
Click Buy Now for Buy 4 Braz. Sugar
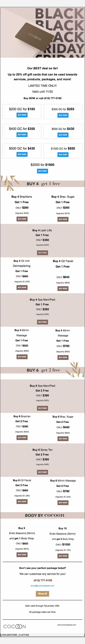pyautogui.click(x=63, y=219)
